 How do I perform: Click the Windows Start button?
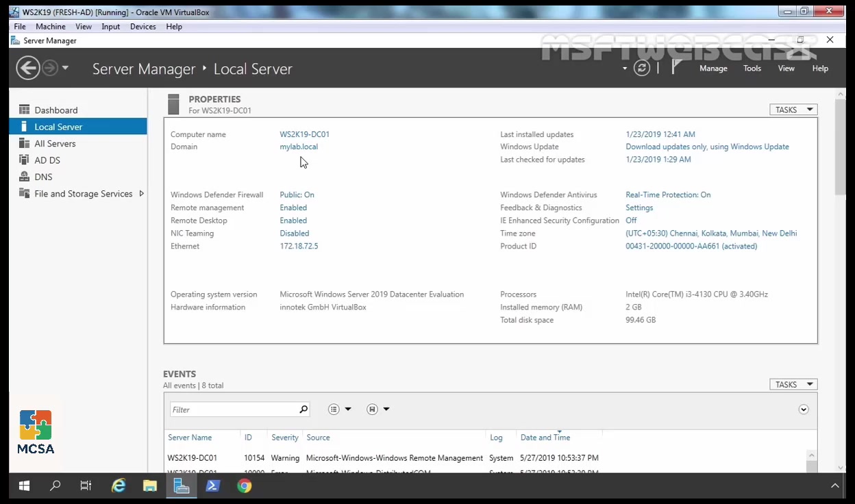click(24, 486)
